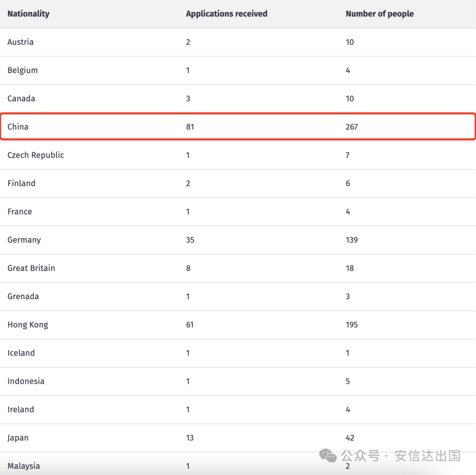Select the Hong Kong row label
This screenshot has height=475, width=476.
[x=28, y=325]
